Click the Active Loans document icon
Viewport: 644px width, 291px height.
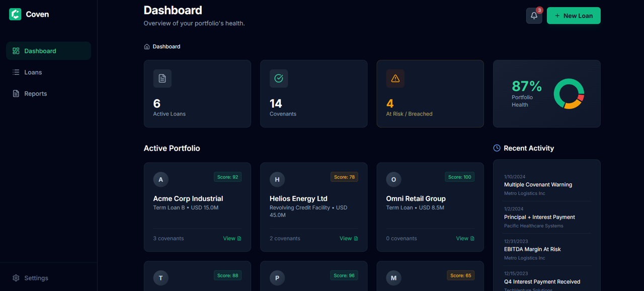pos(162,79)
